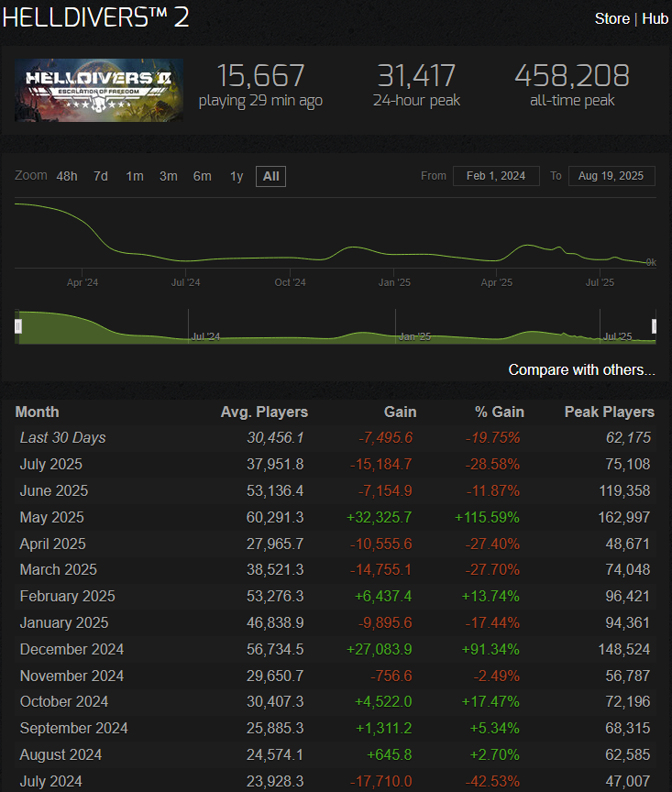This screenshot has width=672, height=792.
Task: Click the May 2025 row label
Action: coord(52,517)
